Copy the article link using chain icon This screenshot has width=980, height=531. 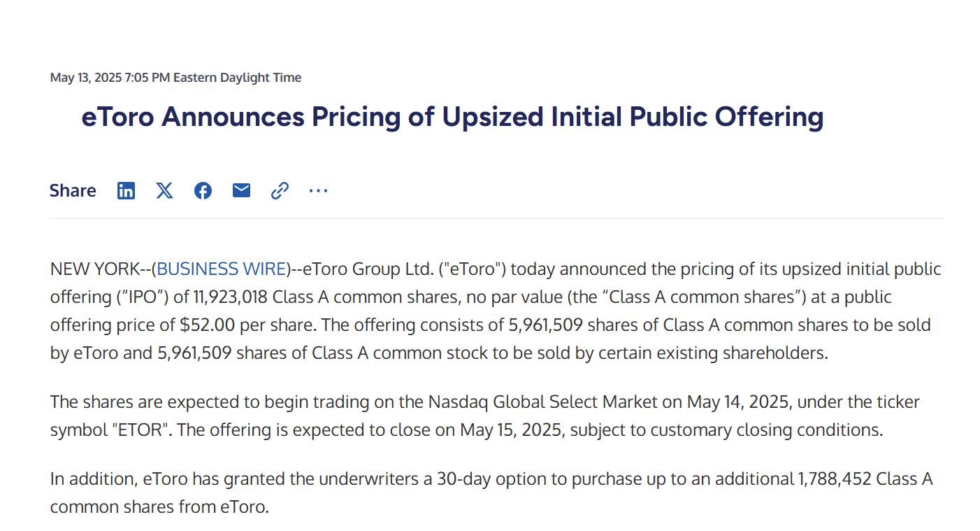[x=280, y=190]
